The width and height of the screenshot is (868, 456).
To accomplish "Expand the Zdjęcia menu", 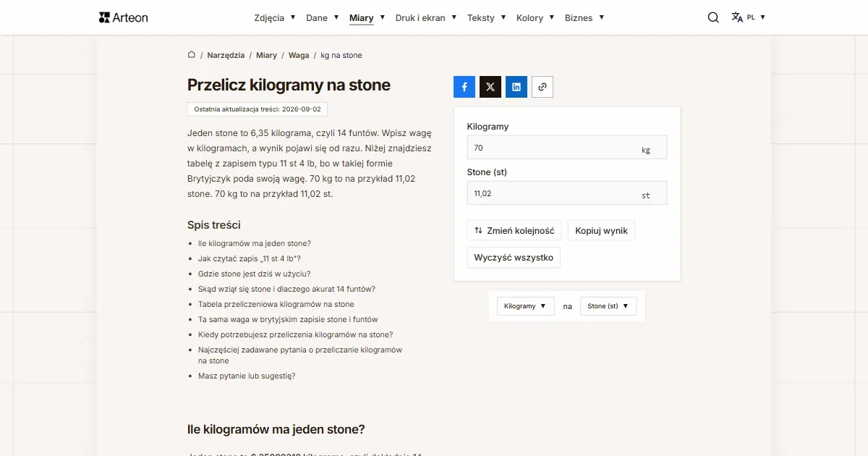I will [x=275, y=18].
